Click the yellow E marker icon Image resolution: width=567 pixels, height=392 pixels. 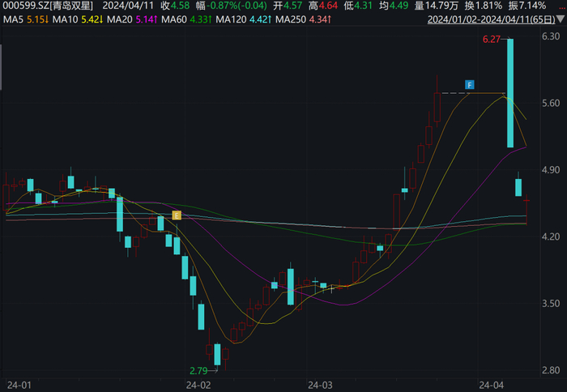176,215
